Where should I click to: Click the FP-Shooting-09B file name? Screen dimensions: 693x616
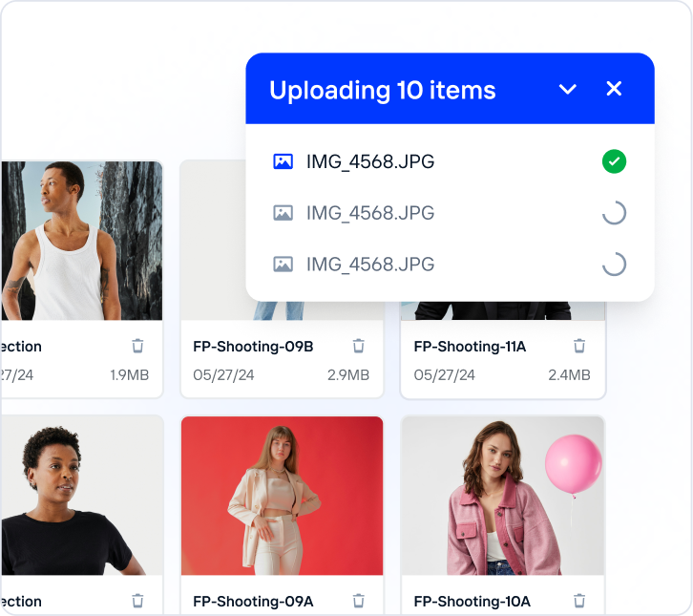(x=253, y=347)
